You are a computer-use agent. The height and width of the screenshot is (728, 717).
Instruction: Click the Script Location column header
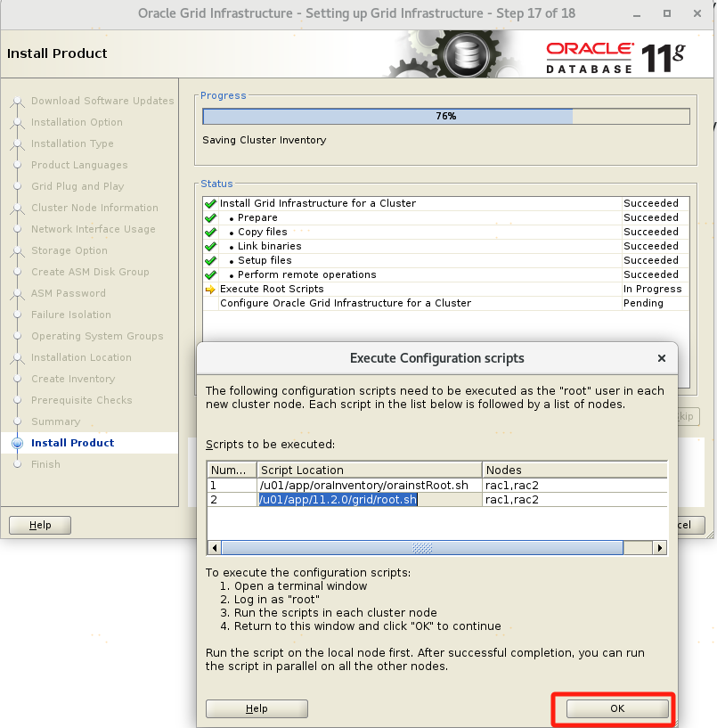(x=370, y=470)
